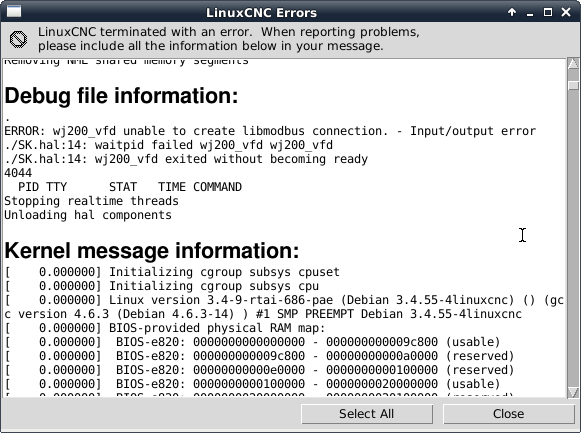Click the scrollbar up arrow
Screen dimensions: 581x433
tap(573, 63)
